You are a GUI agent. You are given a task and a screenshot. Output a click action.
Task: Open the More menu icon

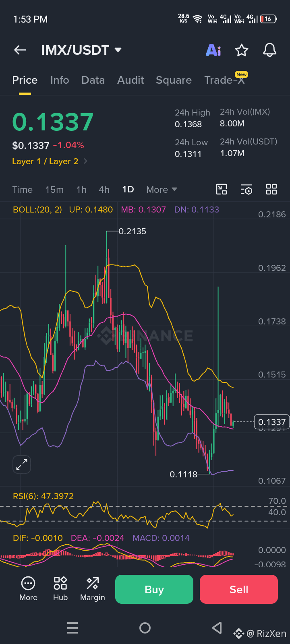28,589
